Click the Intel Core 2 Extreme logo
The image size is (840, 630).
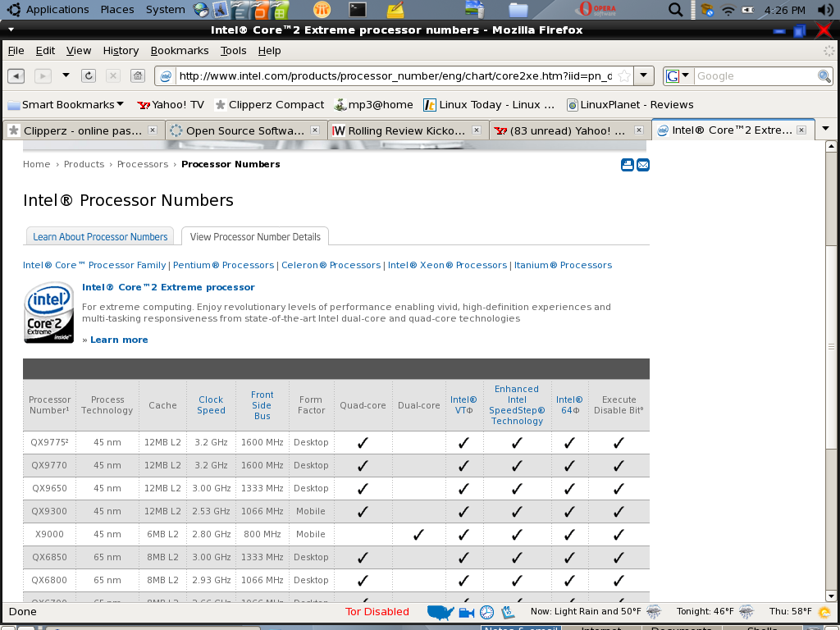pos(48,313)
